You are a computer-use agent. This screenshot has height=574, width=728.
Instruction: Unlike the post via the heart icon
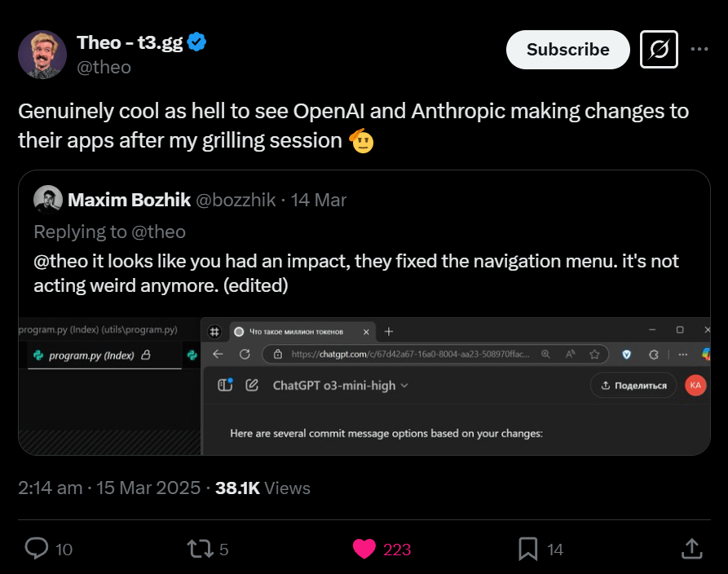click(x=364, y=549)
